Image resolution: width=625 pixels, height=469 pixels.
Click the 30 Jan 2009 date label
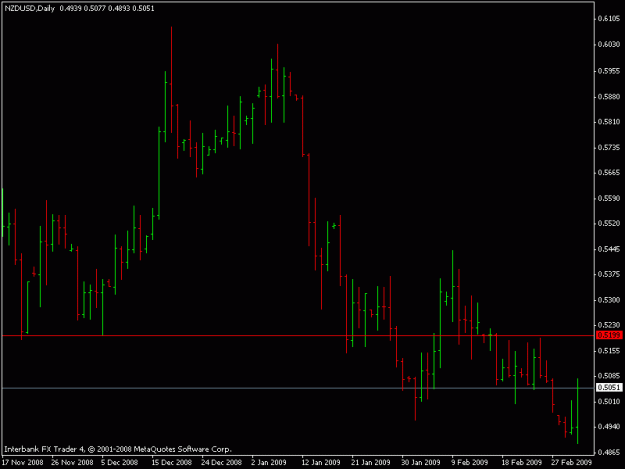(421, 462)
